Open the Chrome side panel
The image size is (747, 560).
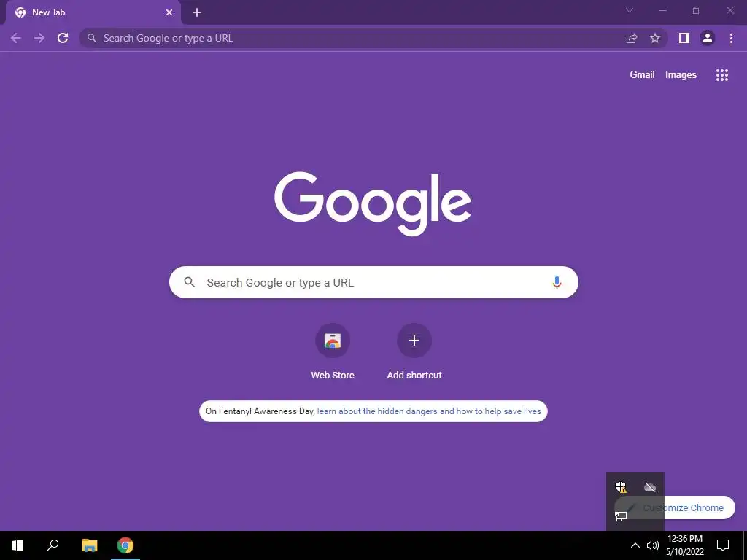click(x=684, y=38)
